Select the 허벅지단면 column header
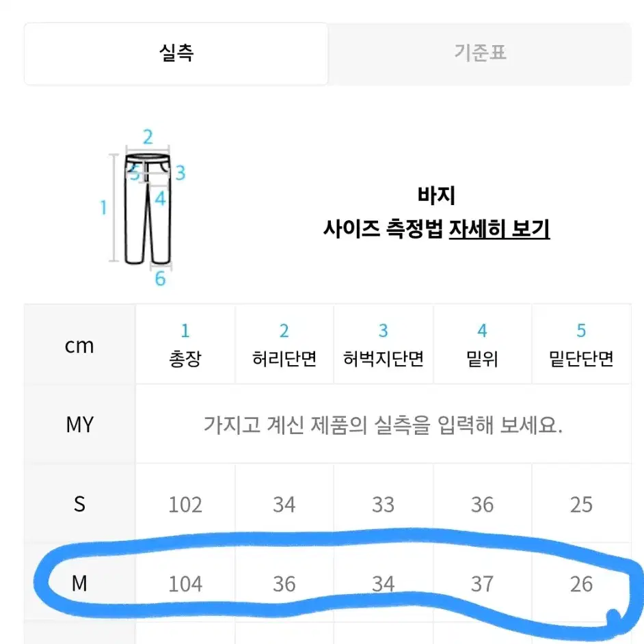 [x=384, y=345]
